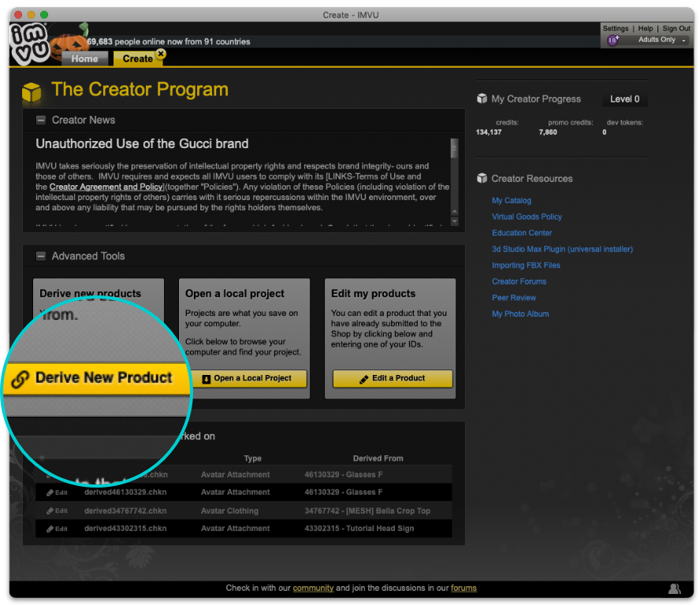Click Edit for derived43302315.chkn

(57, 529)
